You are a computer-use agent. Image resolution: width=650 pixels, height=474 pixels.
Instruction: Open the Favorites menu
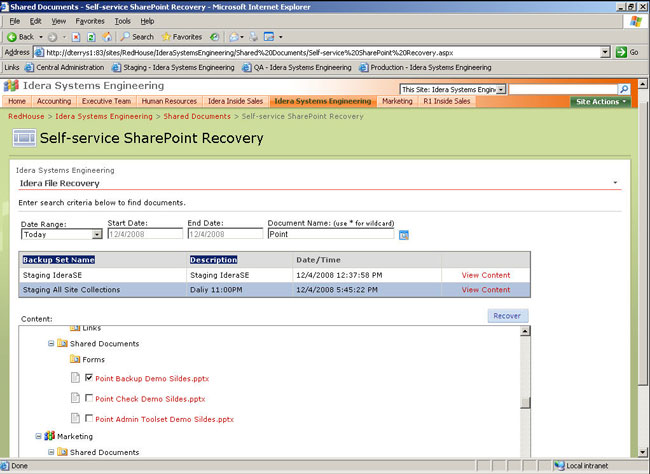click(90, 21)
